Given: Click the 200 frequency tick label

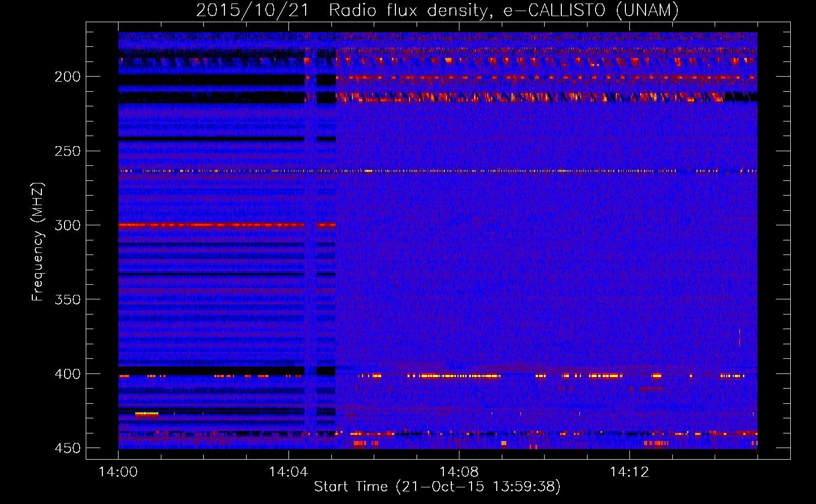Looking at the screenshot, I should coord(68,77).
